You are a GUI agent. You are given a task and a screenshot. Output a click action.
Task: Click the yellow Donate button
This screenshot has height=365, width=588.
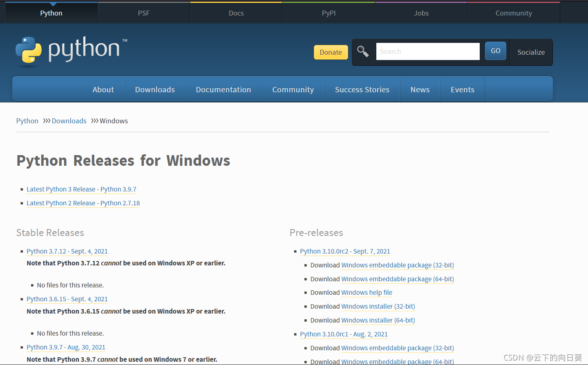331,52
